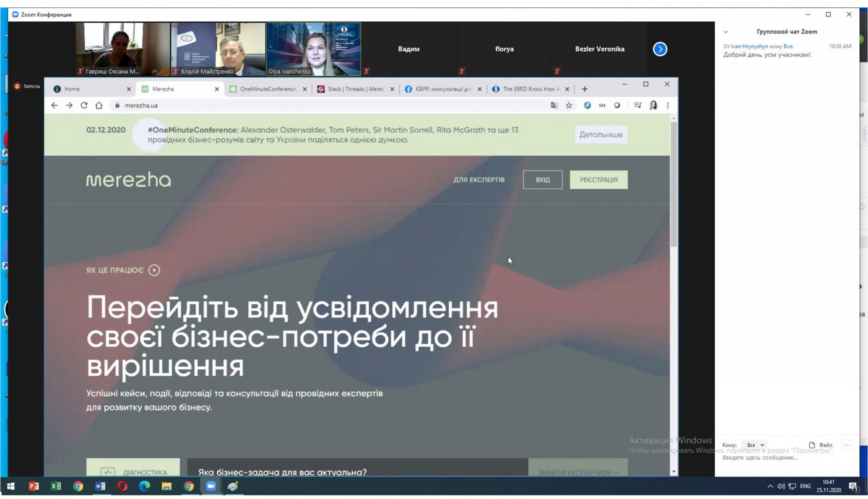Select the Bezler Veronika participant tile
Screen dimensions: 868x499
[600, 49]
